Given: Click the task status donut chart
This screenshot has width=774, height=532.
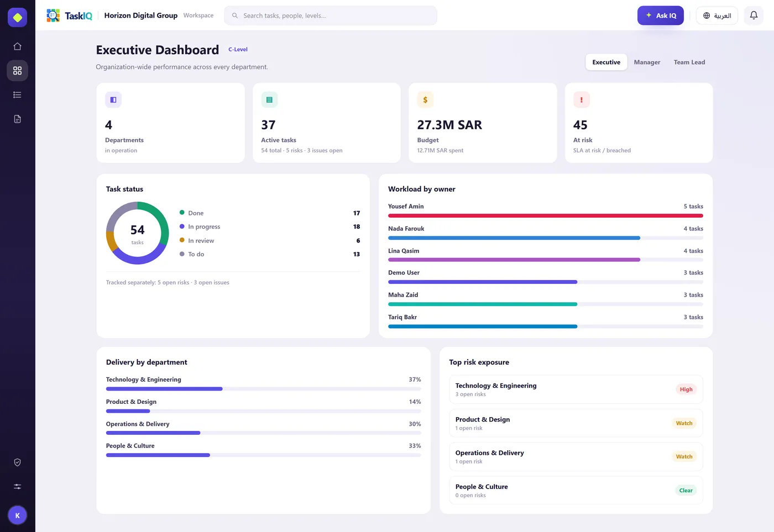Looking at the screenshot, I should tap(138, 233).
